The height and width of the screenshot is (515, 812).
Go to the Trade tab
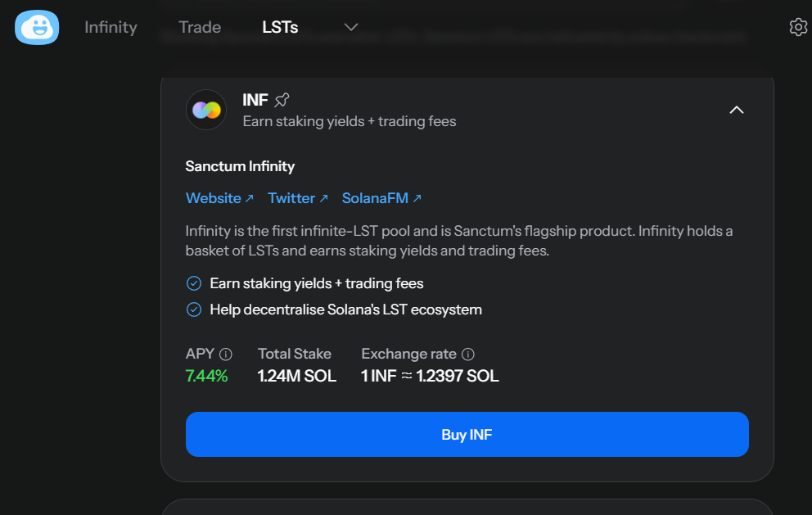(x=200, y=27)
